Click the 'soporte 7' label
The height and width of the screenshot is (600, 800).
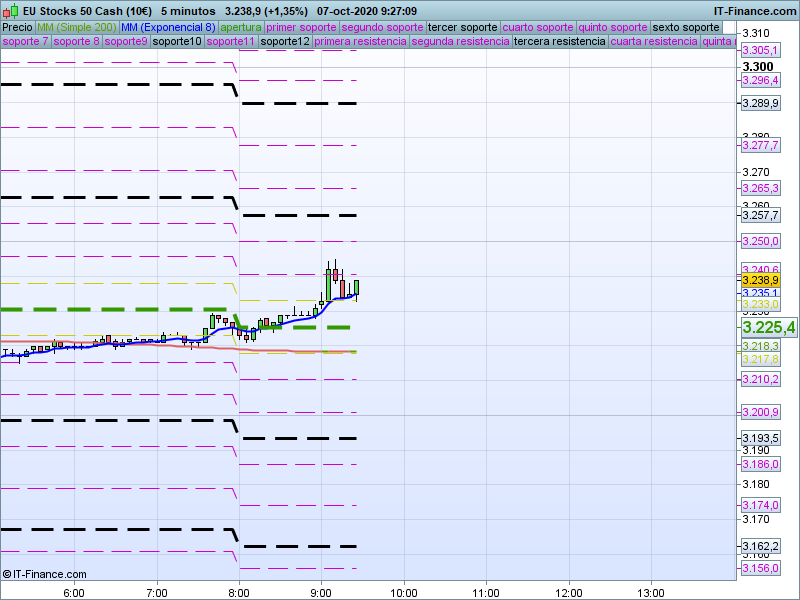[x=25, y=42]
